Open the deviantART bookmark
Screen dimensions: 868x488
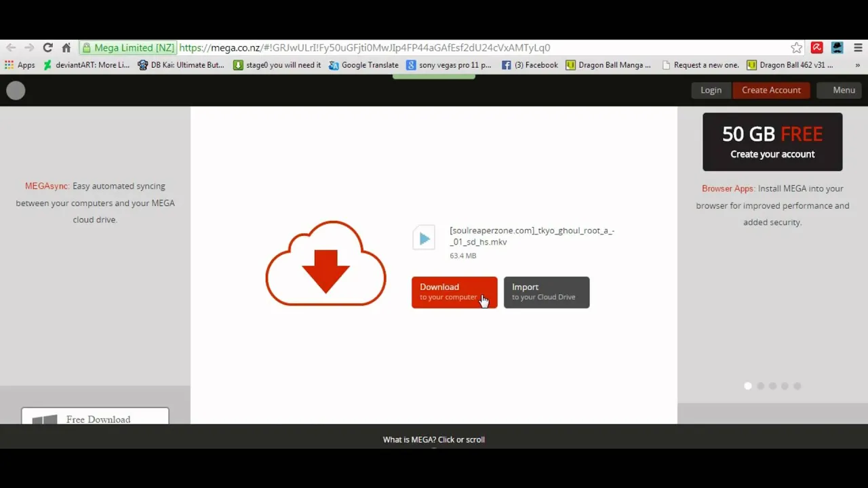click(x=86, y=65)
